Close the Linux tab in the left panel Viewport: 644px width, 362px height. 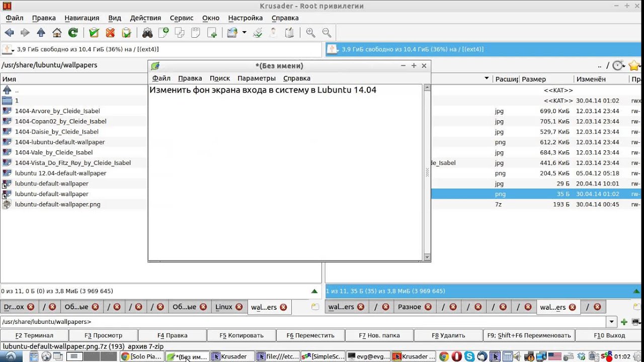239,307
